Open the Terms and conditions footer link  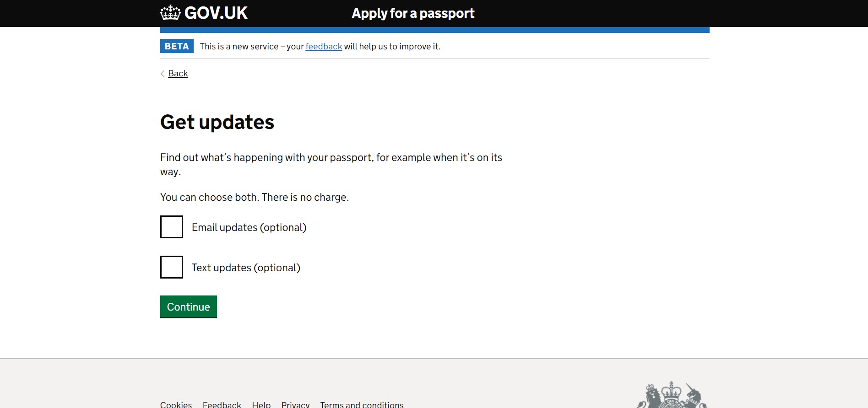click(362, 404)
